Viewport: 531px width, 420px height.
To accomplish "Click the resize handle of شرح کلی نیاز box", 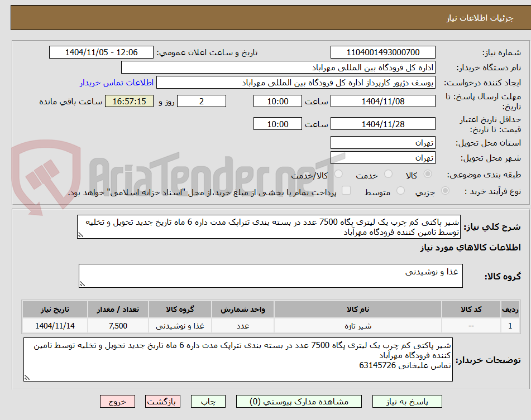I will (80, 235).
